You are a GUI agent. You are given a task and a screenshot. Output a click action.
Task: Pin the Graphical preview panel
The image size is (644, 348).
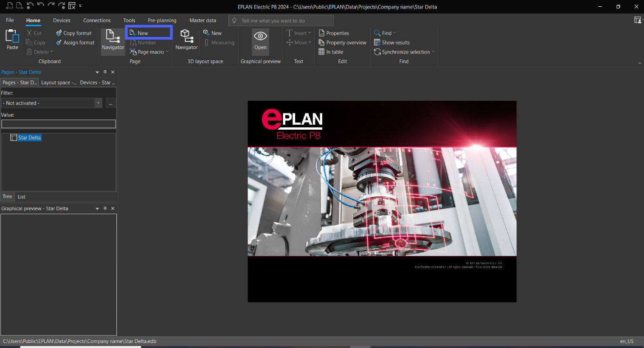[x=105, y=208]
